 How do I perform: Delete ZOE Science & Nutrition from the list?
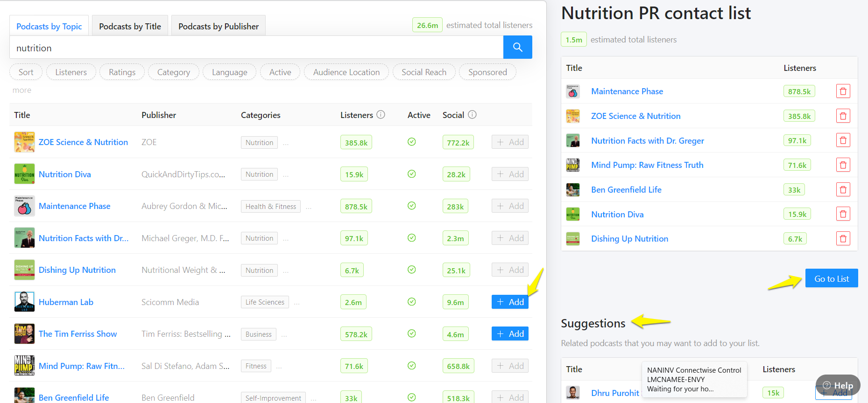(843, 116)
